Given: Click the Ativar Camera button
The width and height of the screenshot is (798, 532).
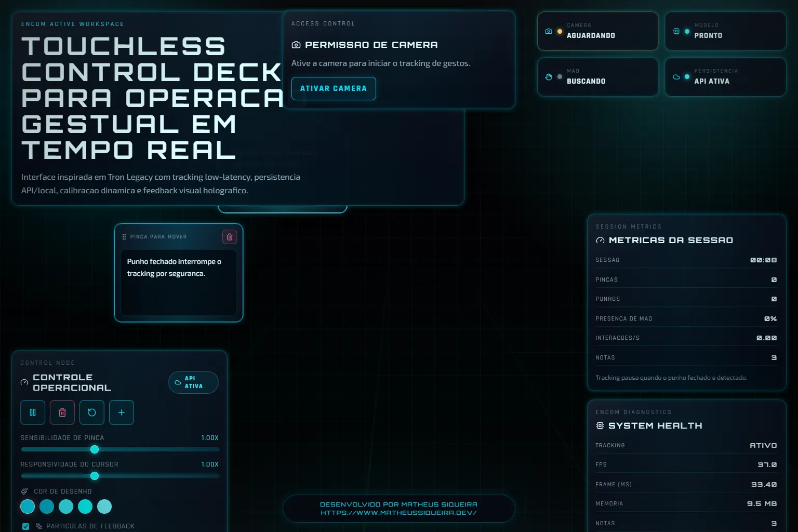Looking at the screenshot, I should (334, 88).
